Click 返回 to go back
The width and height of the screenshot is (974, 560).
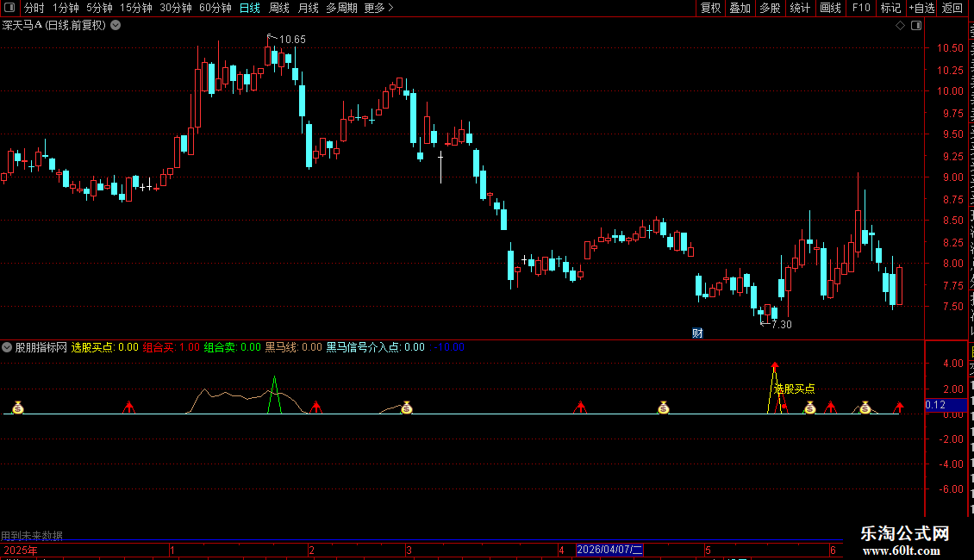click(x=952, y=8)
